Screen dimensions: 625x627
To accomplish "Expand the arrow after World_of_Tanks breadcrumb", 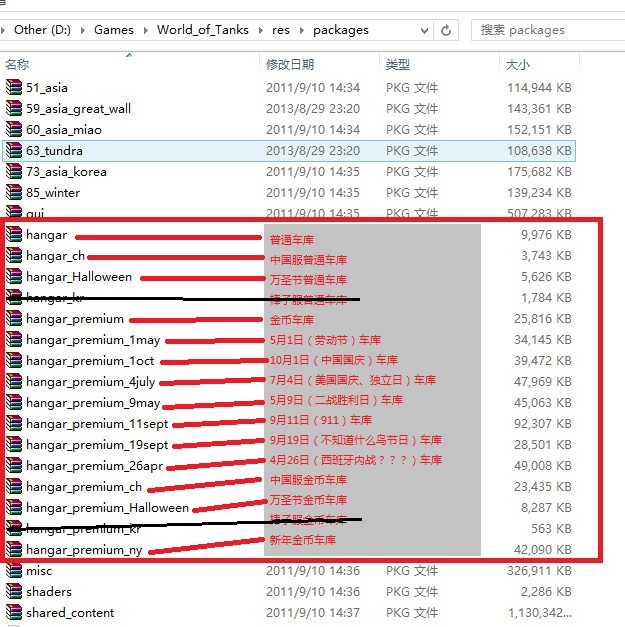I will pyautogui.click(x=260, y=30).
